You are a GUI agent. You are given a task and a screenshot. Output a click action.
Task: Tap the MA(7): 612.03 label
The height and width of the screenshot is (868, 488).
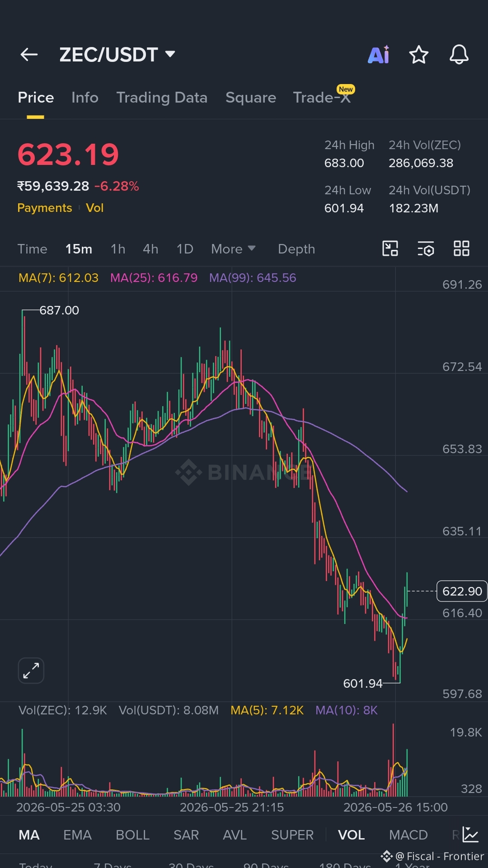[58, 277]
